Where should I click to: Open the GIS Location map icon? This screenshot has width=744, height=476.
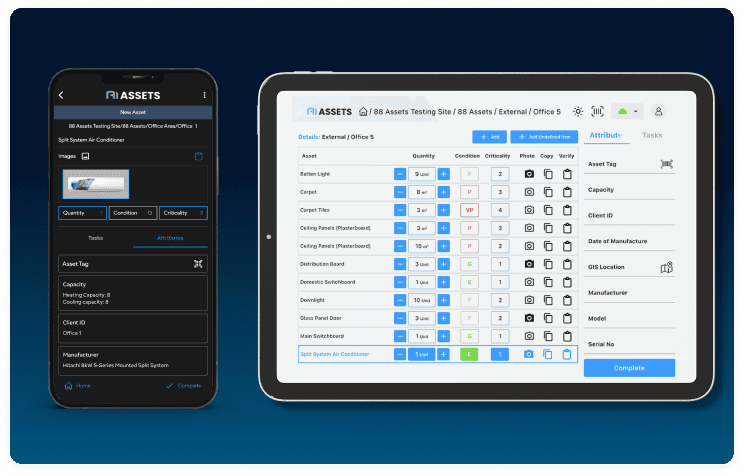[x=667, y=267]
